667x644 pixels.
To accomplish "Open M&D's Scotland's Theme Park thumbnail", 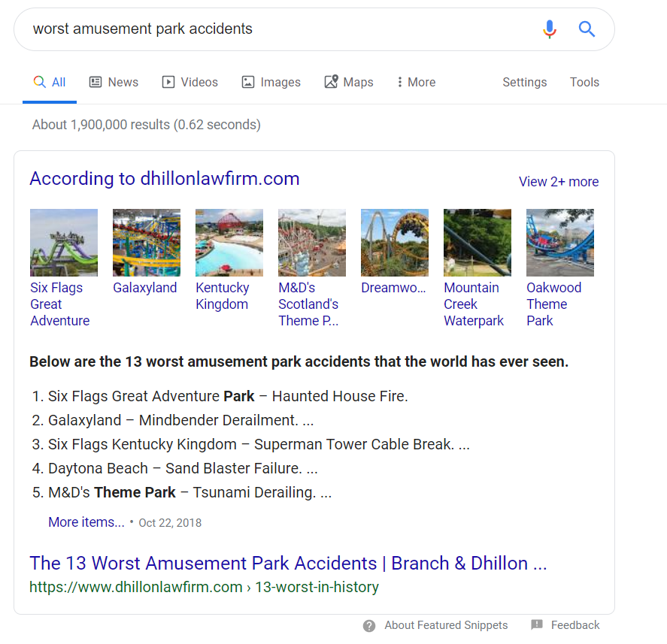I will [312, 243].
